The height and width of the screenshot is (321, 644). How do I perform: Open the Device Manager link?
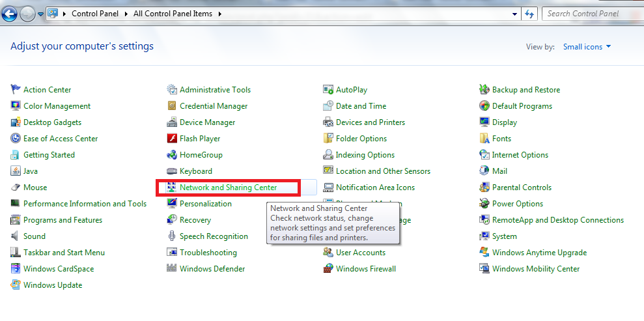click(208, 122)
